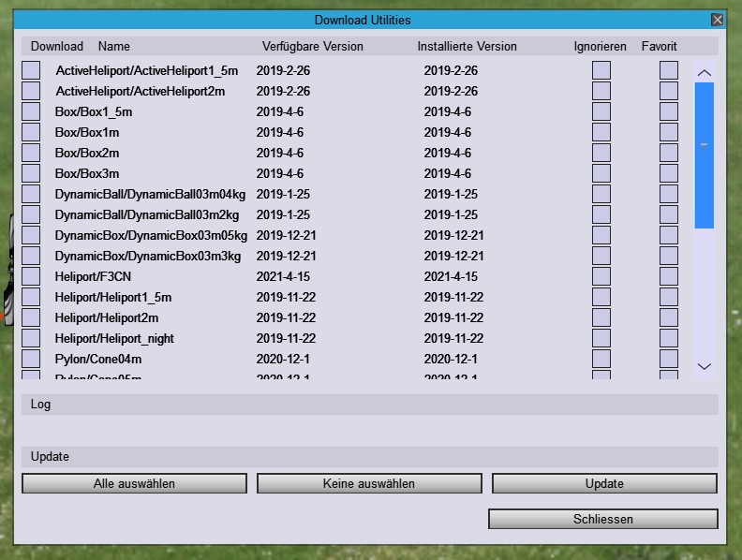Ignore the Heliport/Heliport2m entry
Image resolution: width=742 pixels, height=560 pixels.
pyautogui.click(x=601, y=317)
